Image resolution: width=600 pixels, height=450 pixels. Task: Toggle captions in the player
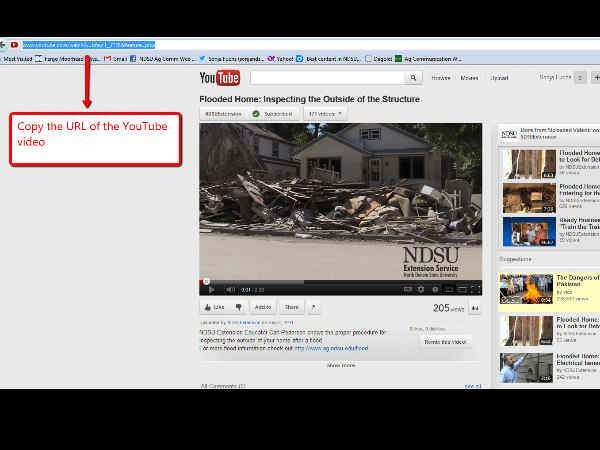[x=408, y=289]
